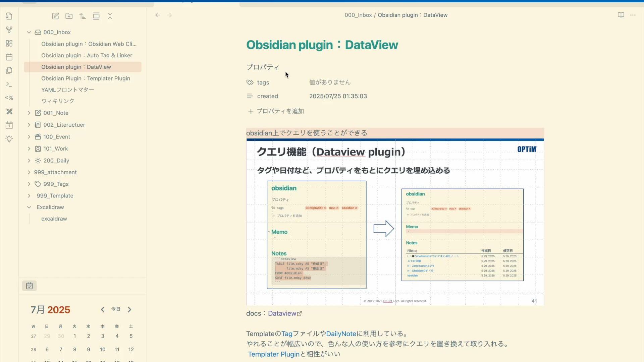
Task: Open Obsidian Plugin: Templater Plugin note
Action: click(x=86, y=78)
